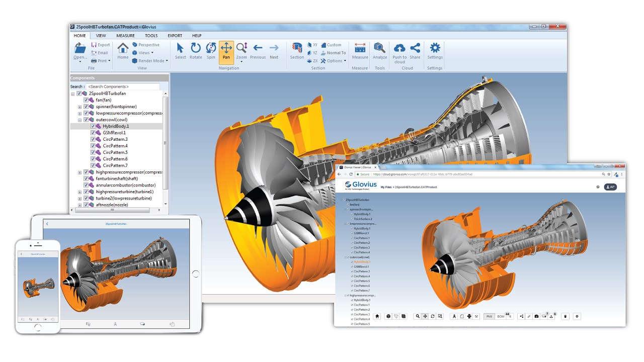Viewport: 644px width, 362px height.
Task: Open Settings gear in ribbon
Action: (435, 48)
